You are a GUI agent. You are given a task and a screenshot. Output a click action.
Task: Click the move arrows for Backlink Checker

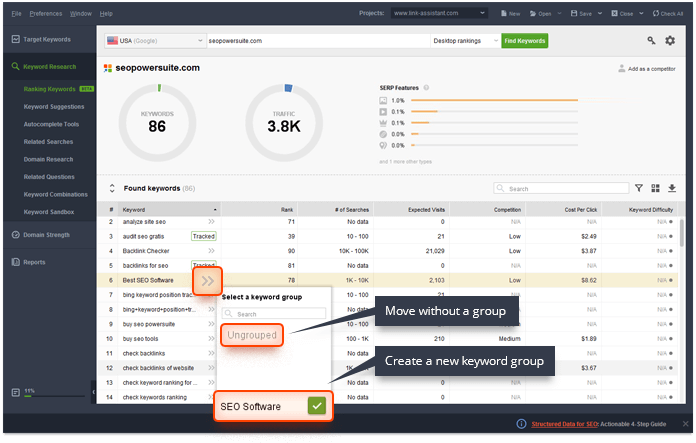pos(211,251)
